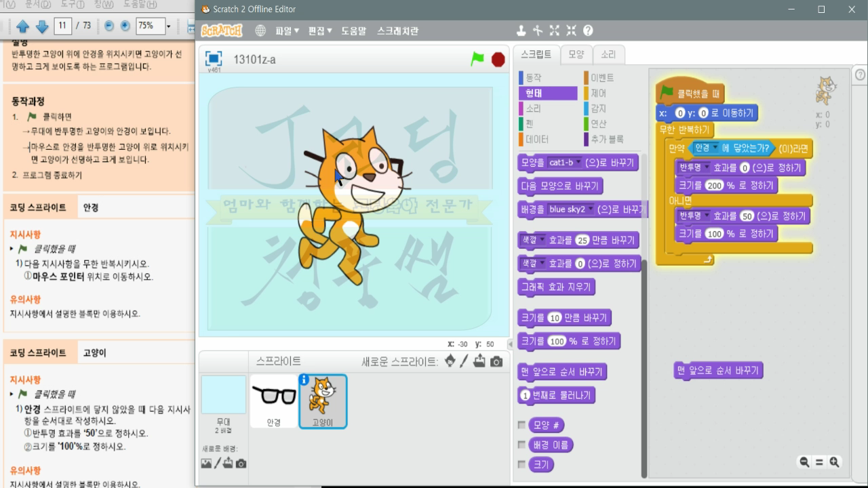Open costume dropdown showing cat1-b
Image resolution: width=868 pixels, height=488 pixels.
(564, 163)
